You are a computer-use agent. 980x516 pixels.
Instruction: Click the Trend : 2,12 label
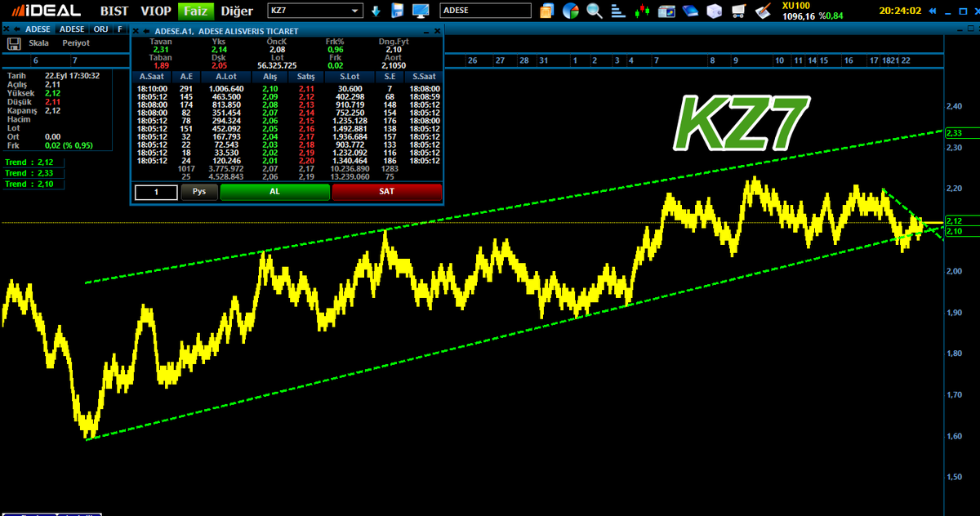coord(29,162)
